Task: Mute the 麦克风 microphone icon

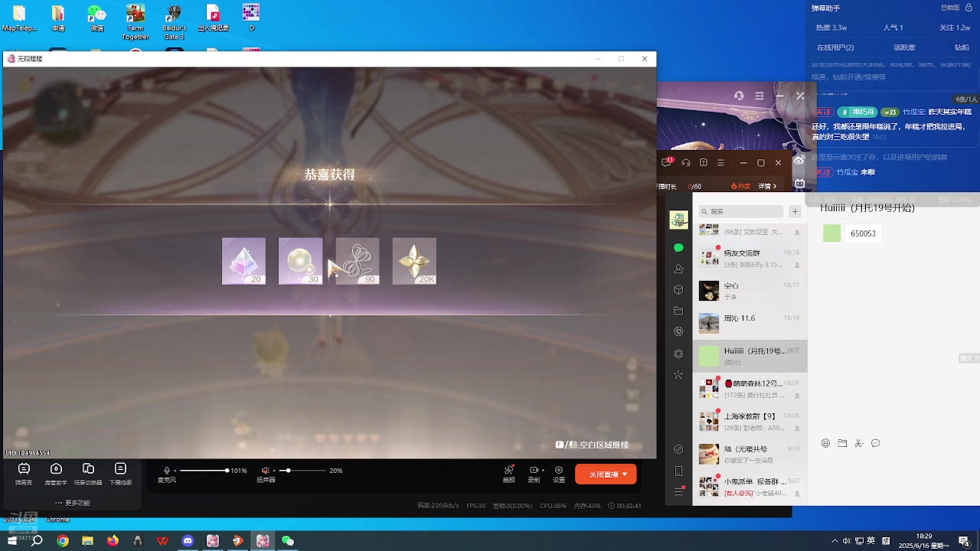Action: click(x=167, y=471)
